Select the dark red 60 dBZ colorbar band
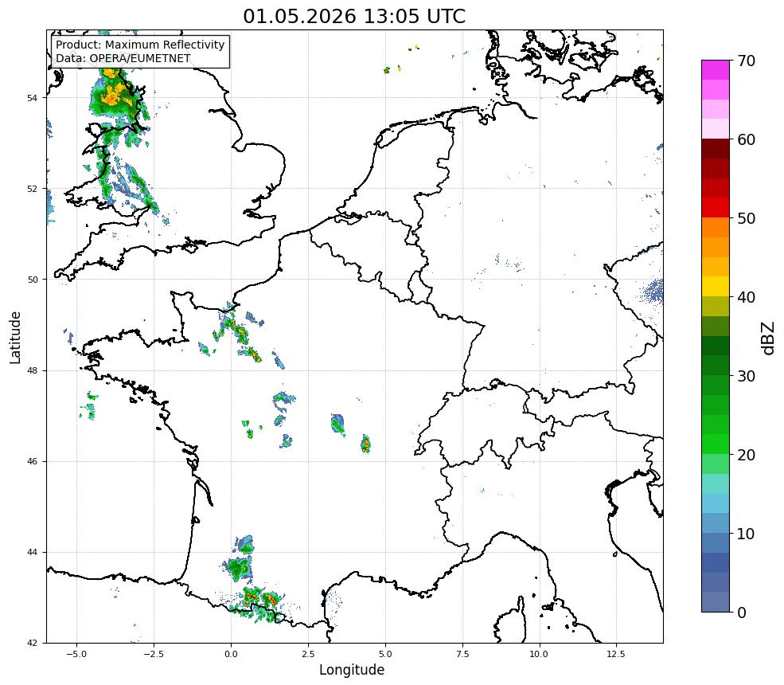784x685 pixels. coord(715,149)
